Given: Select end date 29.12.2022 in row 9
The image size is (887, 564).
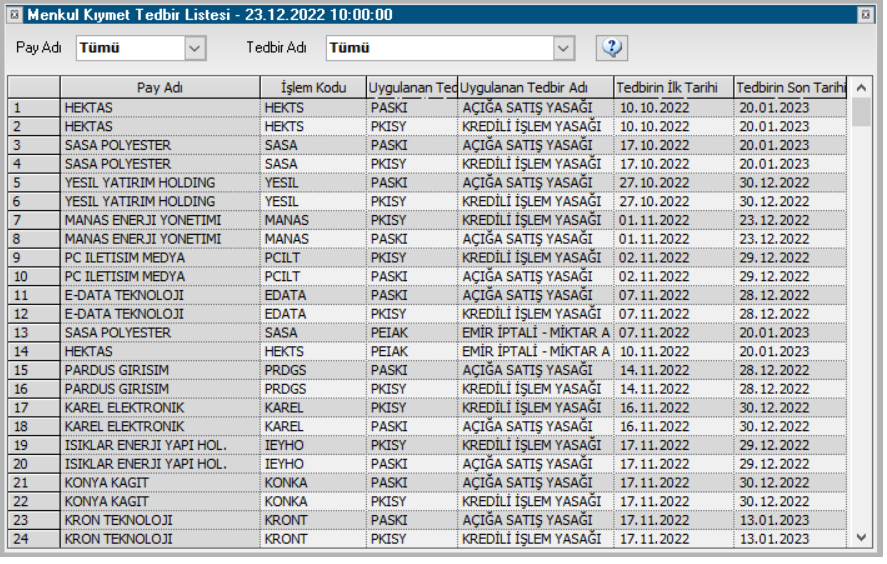Looking at the screenshot, I should point(774,257).
